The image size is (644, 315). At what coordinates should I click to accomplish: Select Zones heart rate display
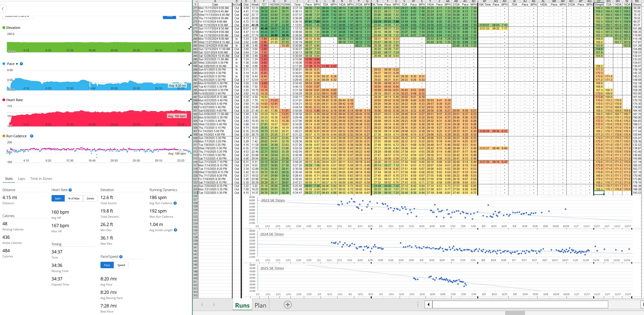click(91, 198)
